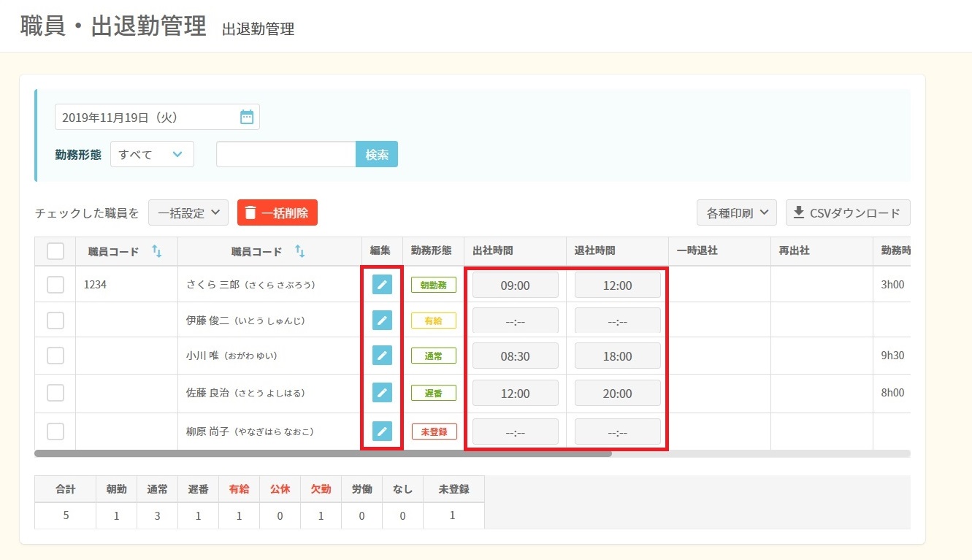
Task: Check the box for employee 1234 さくら 三郎
Action: (56, 285)
